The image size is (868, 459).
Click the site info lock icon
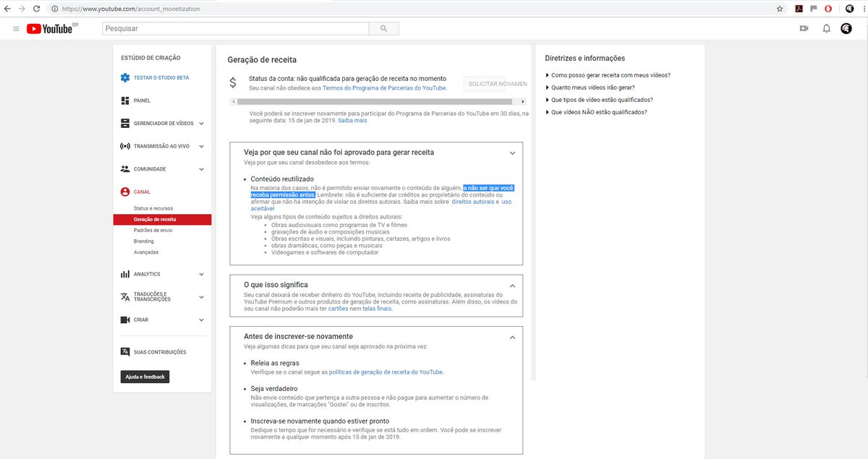(x=55, y=9)
